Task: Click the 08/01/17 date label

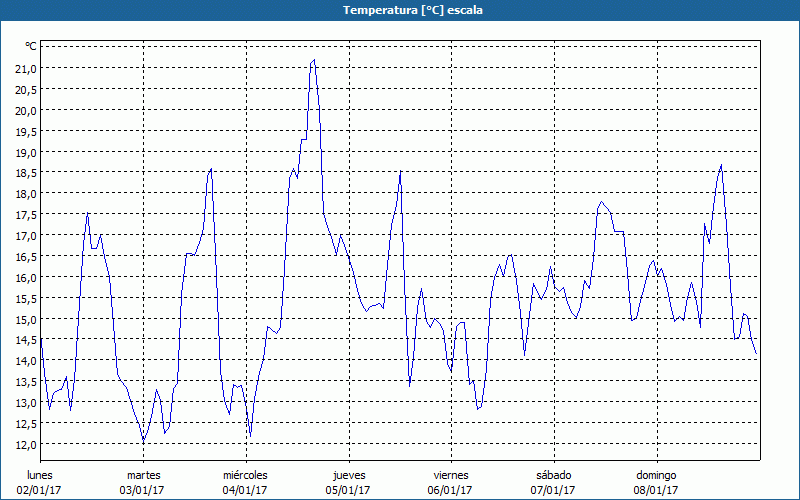Action: point(655,490)
